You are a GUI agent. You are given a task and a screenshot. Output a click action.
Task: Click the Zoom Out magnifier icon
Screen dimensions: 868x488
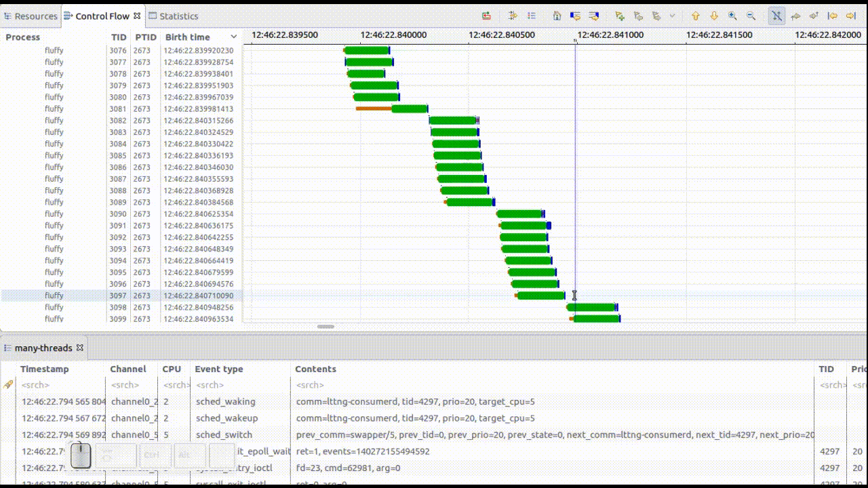click(x=751, y=16)
